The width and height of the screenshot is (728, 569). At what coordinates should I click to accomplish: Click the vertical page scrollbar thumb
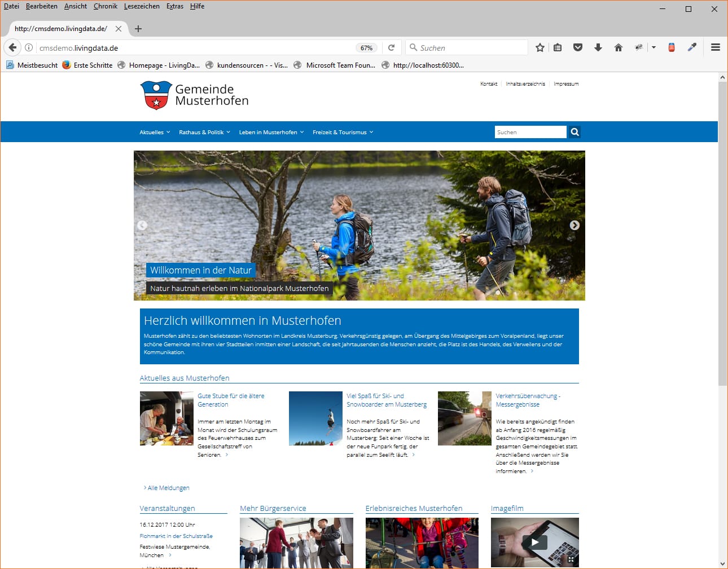pyautogui.click(x=722, y=233)
